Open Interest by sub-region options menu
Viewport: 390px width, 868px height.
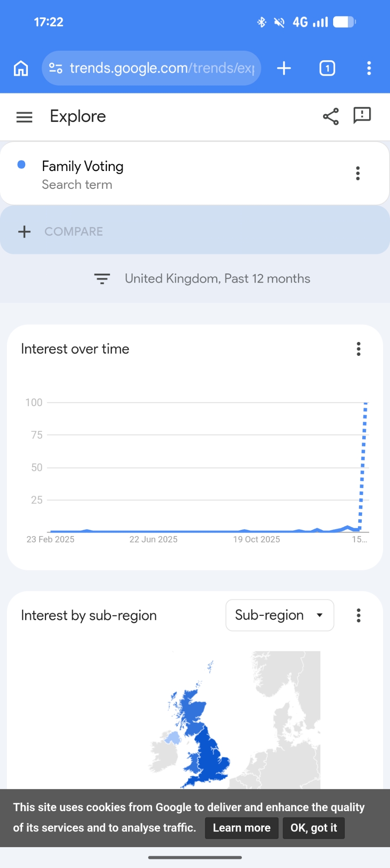358,615
